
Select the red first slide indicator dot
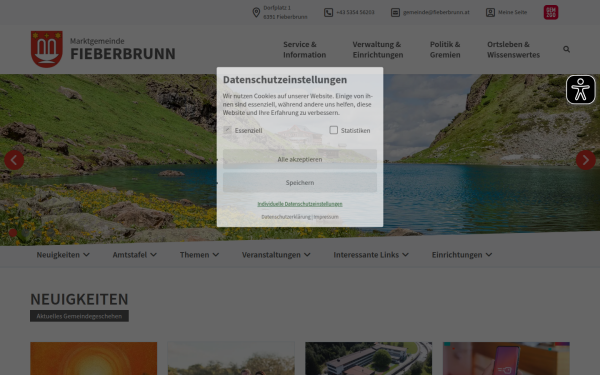(13, 232)
